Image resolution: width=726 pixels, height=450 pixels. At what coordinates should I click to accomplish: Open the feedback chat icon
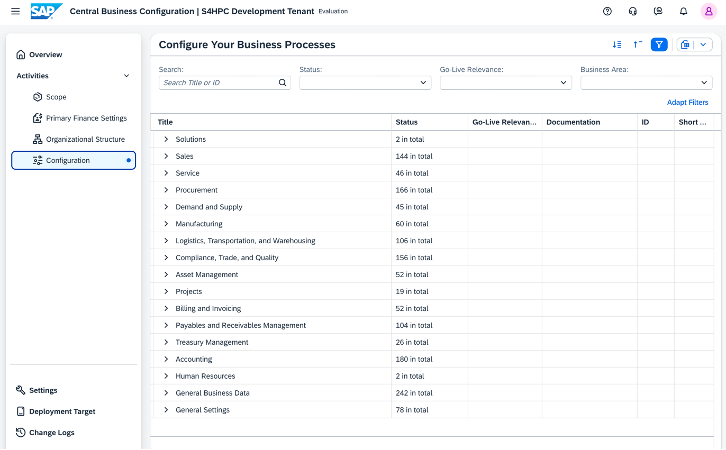click(x=658, y=11)
